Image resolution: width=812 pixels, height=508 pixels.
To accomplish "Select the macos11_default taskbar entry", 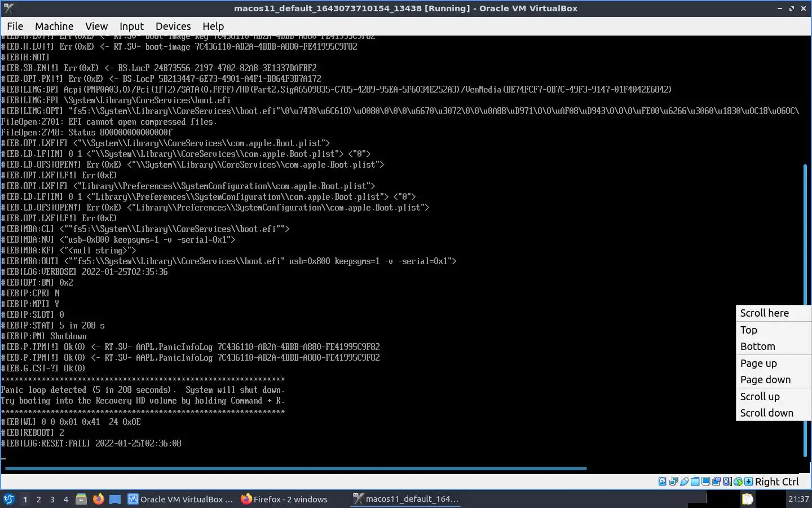I will tap(406, 499).
